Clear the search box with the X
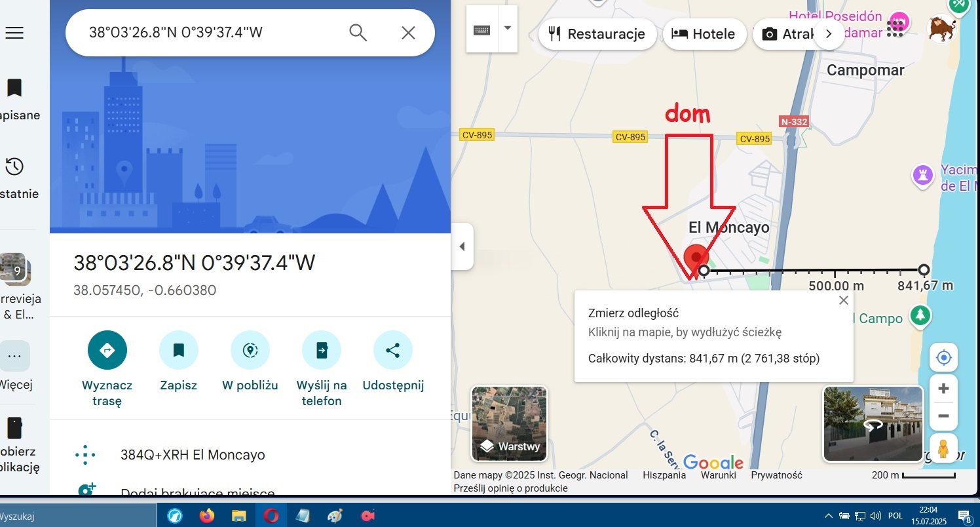Image resolution: width=980 pixels, height=527 pixels. point(408,32)
